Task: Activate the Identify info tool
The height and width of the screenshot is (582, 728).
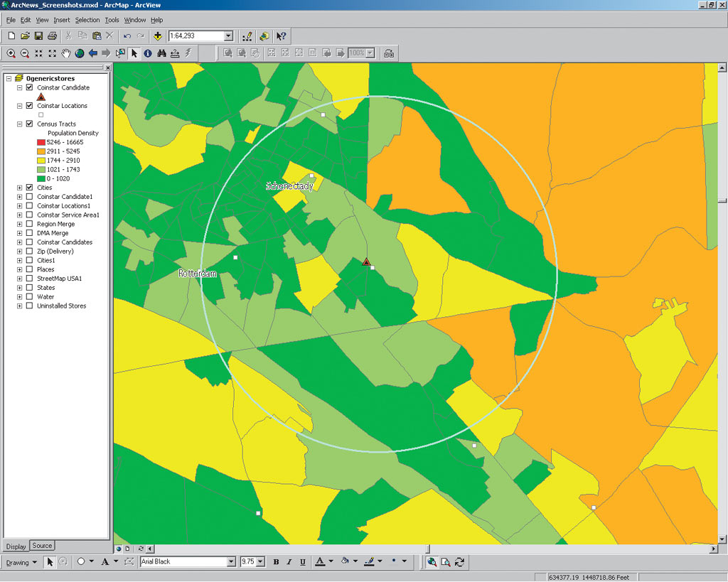Action: tap(148, 53)
